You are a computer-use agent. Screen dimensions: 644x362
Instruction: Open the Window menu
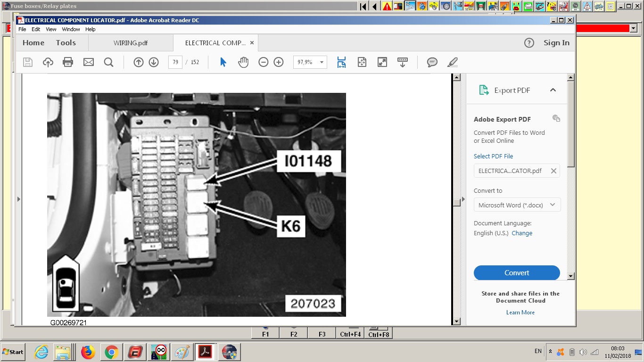71,29
